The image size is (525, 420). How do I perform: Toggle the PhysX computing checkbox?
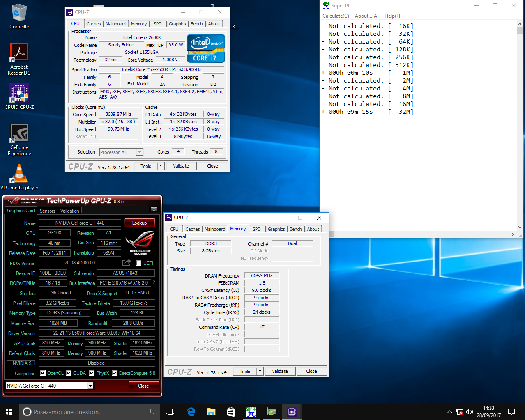tap(92, 373)
